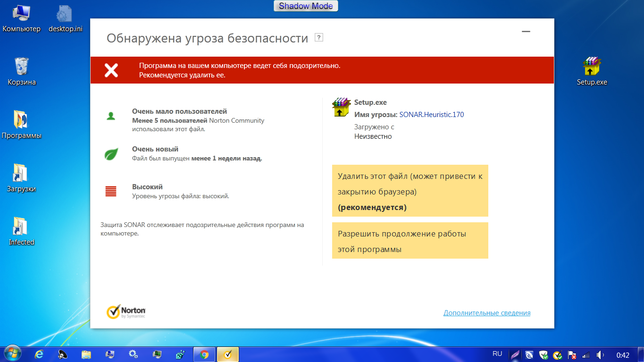Select the Загрузки shortcut icon
This screenshot has width=644, height=362.
click(x=22, y=178)
